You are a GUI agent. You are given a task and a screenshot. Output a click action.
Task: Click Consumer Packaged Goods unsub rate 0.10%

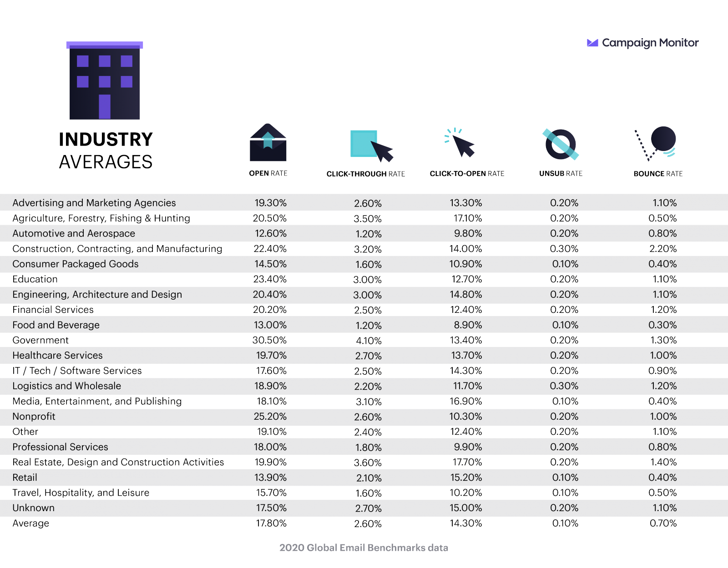pos(565,264)
